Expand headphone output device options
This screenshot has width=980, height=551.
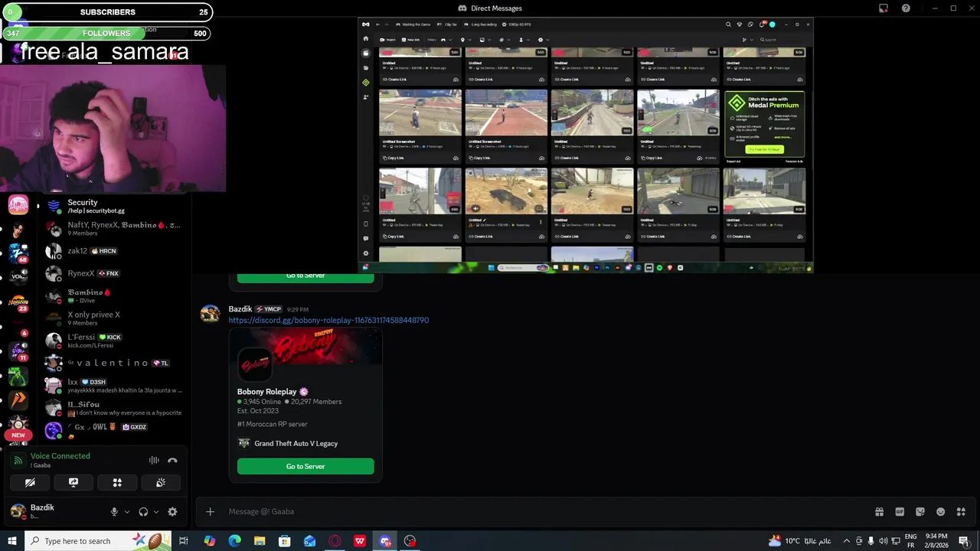[x=156, y=512]
